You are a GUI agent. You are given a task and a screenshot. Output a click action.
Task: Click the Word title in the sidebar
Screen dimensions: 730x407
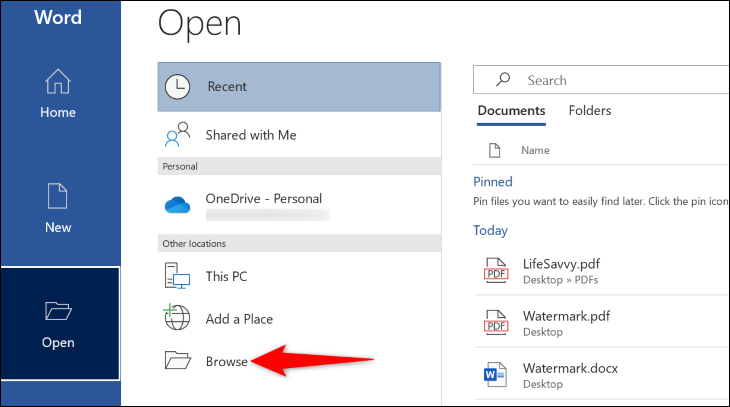click(x=58, y=18)
